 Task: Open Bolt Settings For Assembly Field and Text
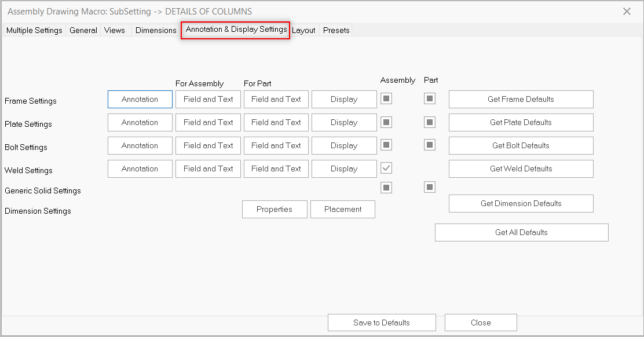[x=208, y=145]
